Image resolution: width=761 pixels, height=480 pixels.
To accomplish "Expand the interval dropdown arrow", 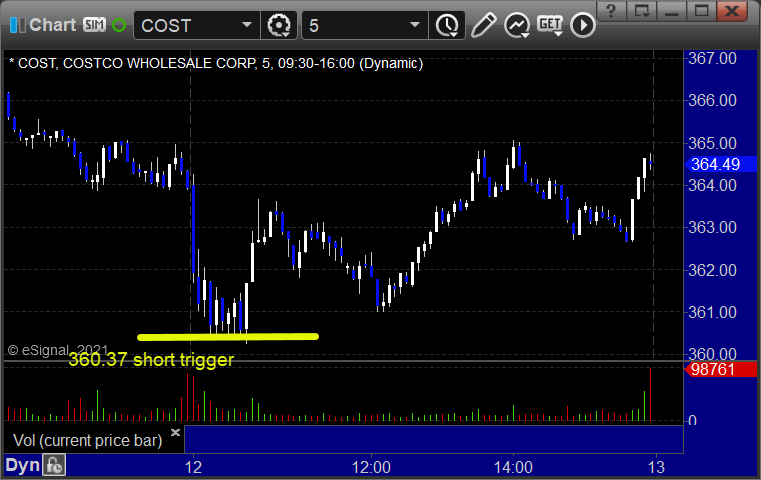I will click(x=414, y=25).
